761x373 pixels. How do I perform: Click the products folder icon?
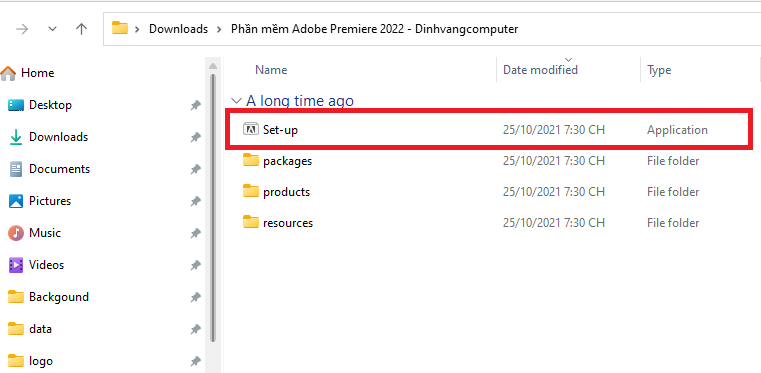[x=251, y=191]
